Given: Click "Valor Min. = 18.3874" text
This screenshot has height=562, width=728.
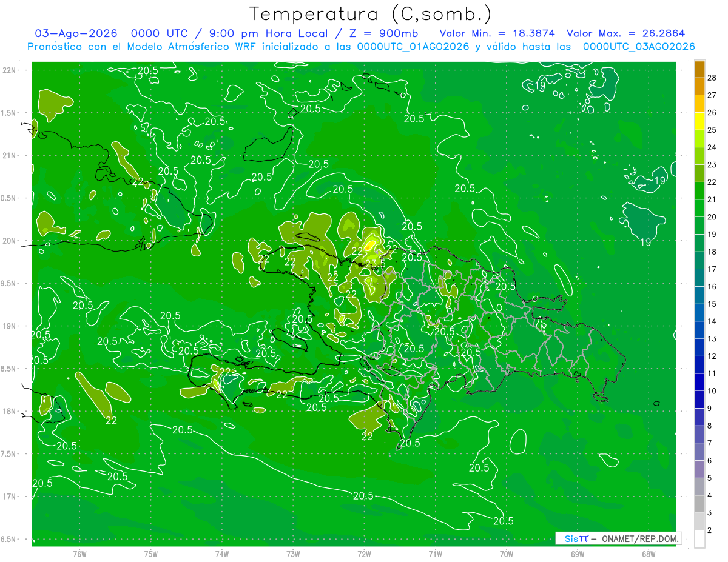Looking at the screenshot, I should [497, 34].
